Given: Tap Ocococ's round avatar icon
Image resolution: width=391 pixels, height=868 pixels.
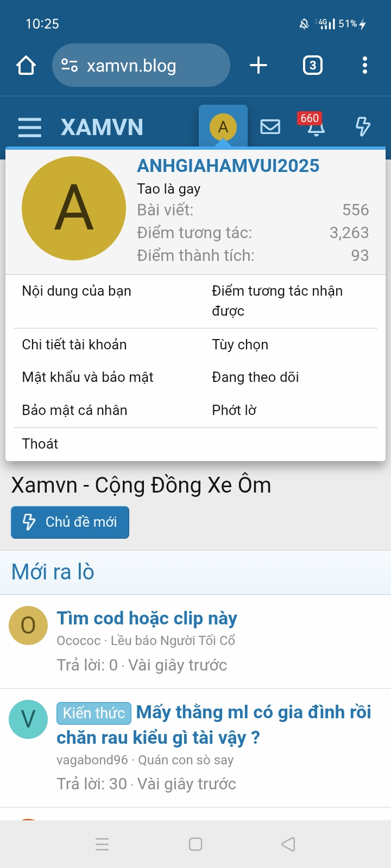Looking at the screenshot, I should pos(28,626).
